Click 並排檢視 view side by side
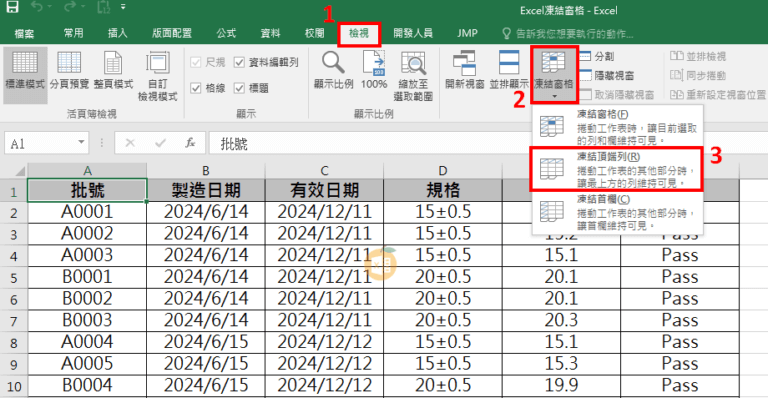The image size is (768, 398). click(698, 56)
